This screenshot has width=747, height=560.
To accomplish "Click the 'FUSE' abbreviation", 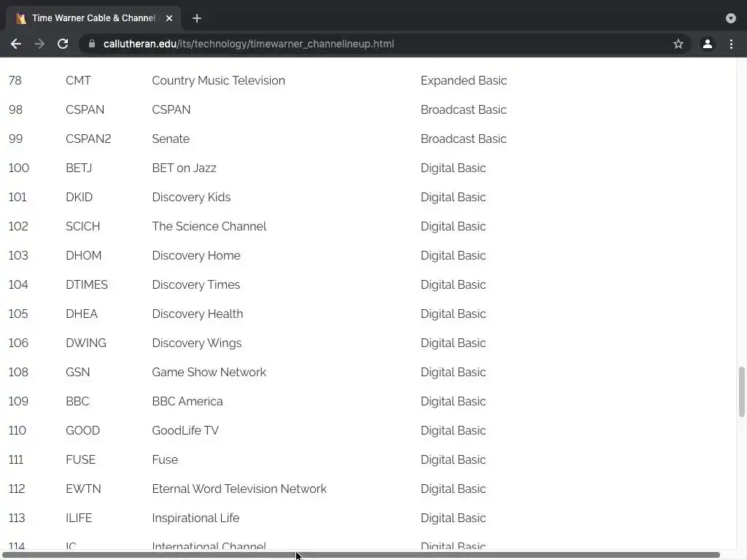I will [x=80, y=459].
